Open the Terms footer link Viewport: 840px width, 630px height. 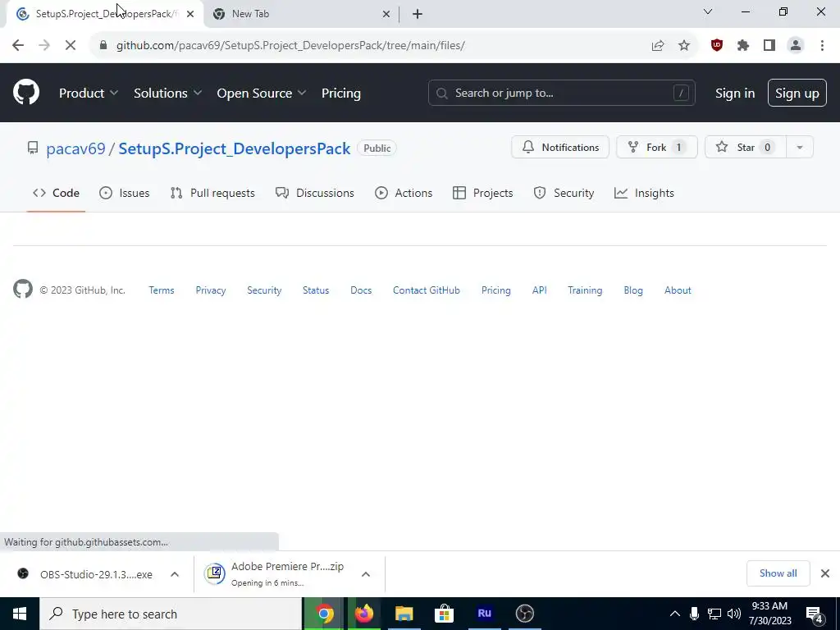[162, 290]
